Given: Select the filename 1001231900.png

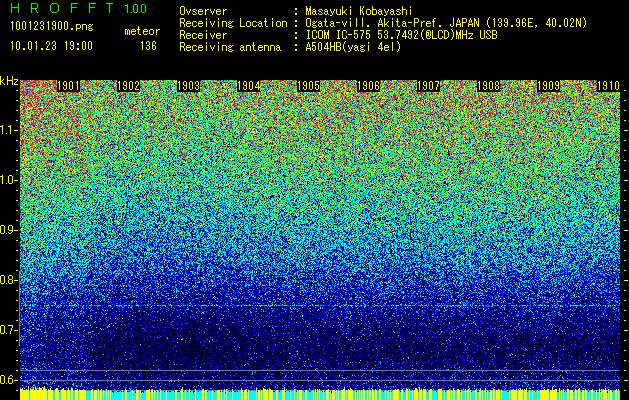Looking at the screenshot, I should click(52, 26).
